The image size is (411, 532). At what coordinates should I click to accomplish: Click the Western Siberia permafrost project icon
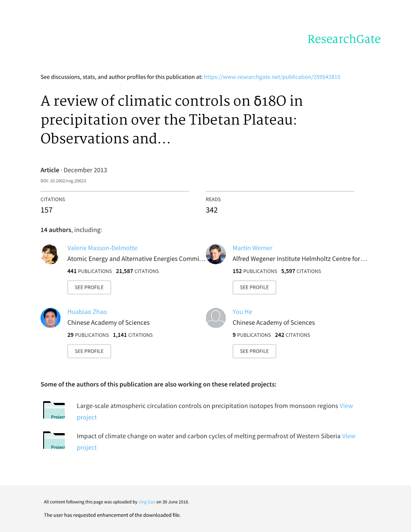click(54, 440)
